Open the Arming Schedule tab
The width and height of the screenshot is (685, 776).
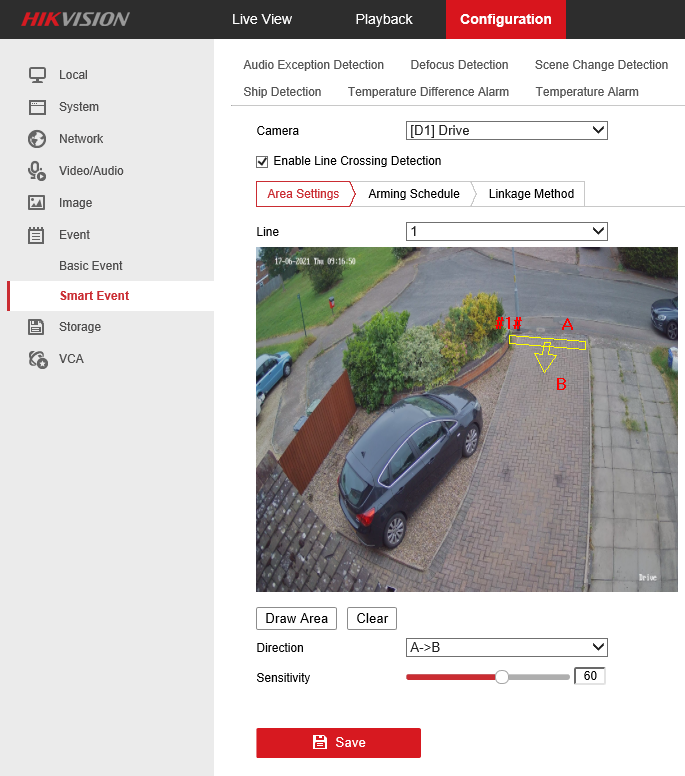point(413,194)
